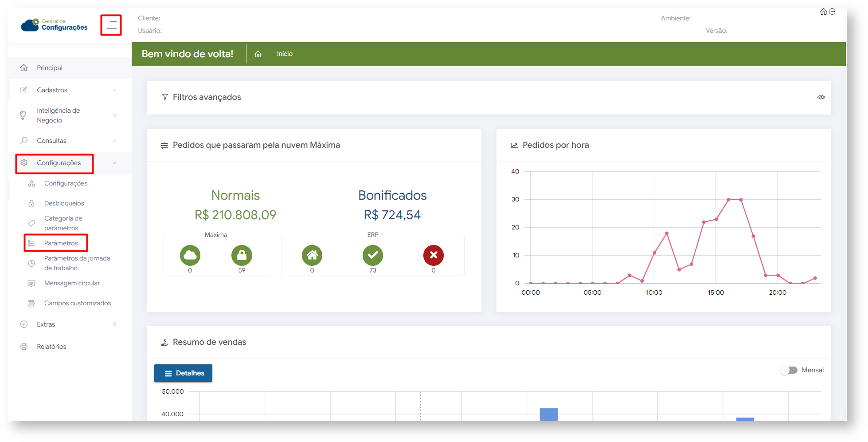The height and width of the screenshot is (442, 868).
Task: Expand the Extras menu chevron
Action: [x=115, y=324]
